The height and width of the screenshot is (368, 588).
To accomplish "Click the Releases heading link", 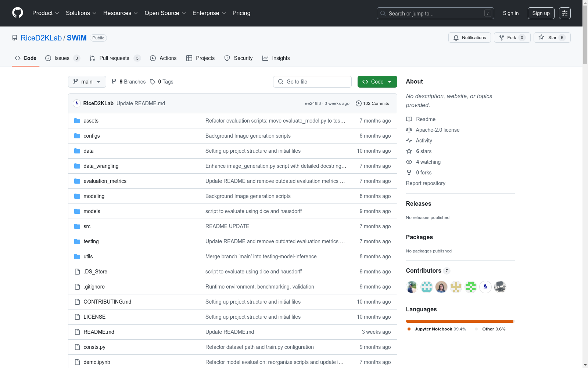I will pos(419,204).
